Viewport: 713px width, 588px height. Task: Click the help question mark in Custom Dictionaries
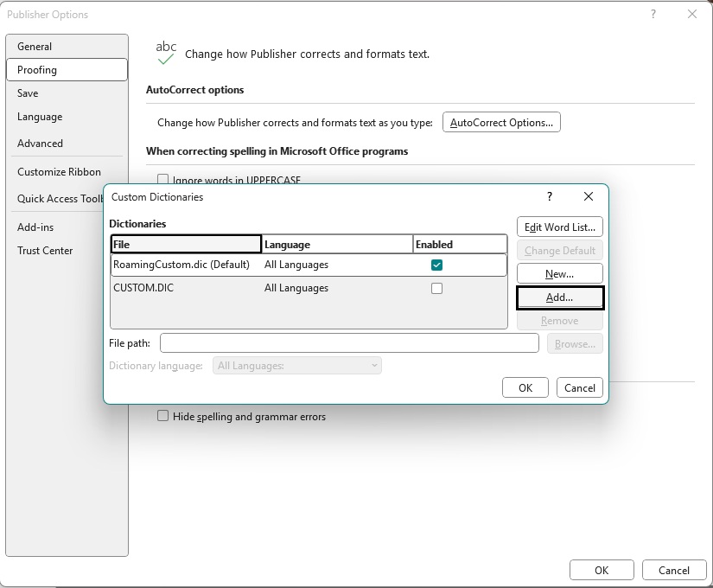tap(550, 197)
